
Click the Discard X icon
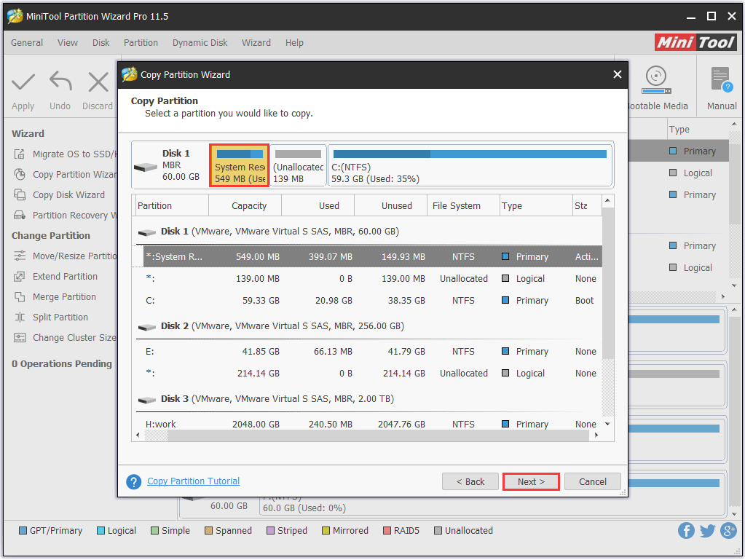click(x=98, y=82)
